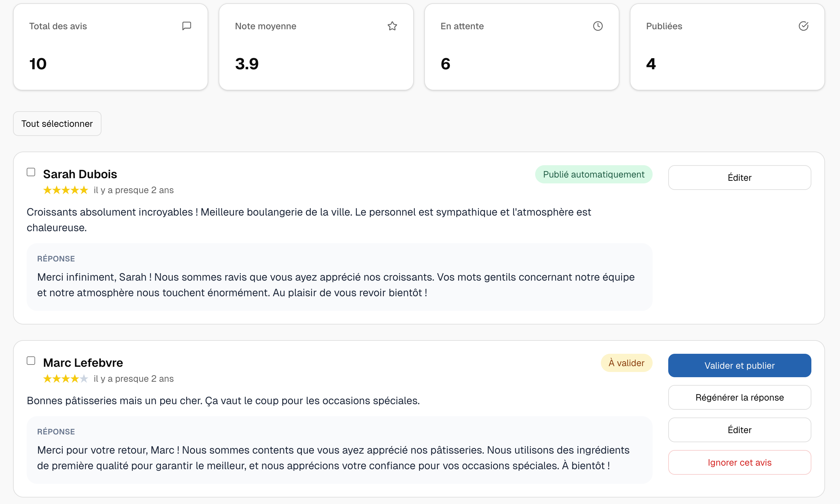Click the fourth star of Marc Lefebvre's rating

pyautogui.click(x=75, y=378)
